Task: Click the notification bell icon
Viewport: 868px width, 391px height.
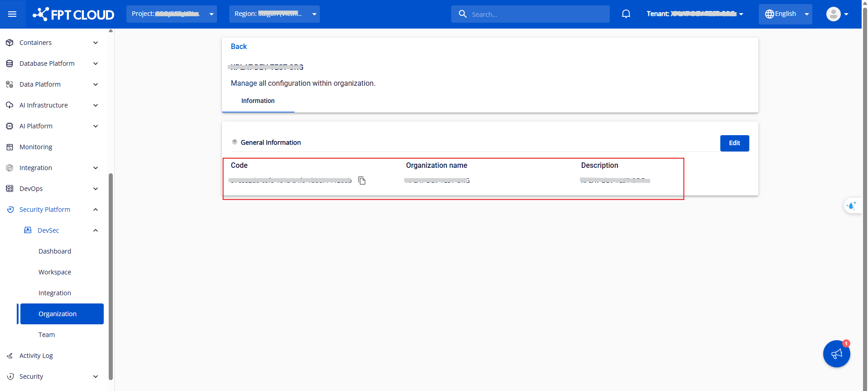Action: [x=626, y=14]
